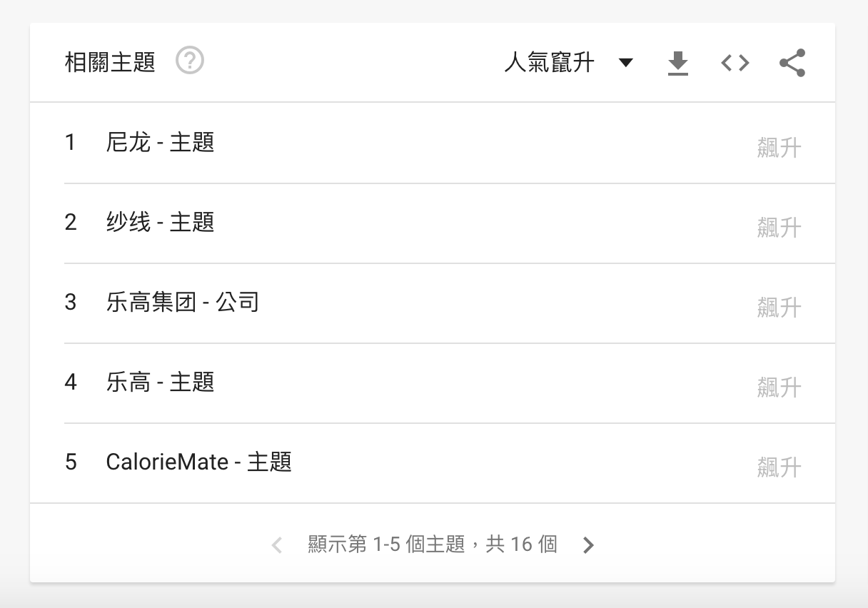Click the dropdown arrow beside 人氣竄升
This screenshot has height=608, width=868.
pos(626,63)
